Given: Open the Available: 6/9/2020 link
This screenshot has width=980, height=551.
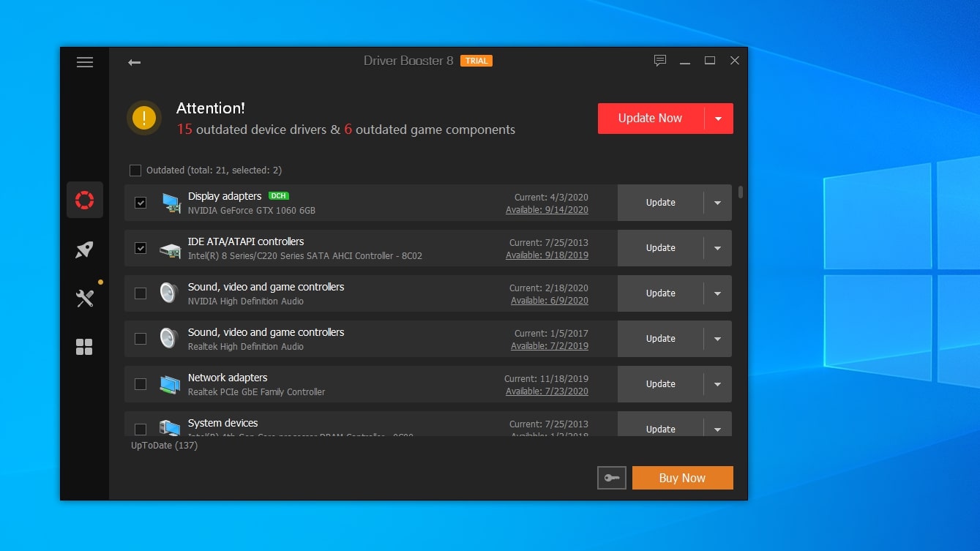Looking at the screenshot, I should [550, 301].
